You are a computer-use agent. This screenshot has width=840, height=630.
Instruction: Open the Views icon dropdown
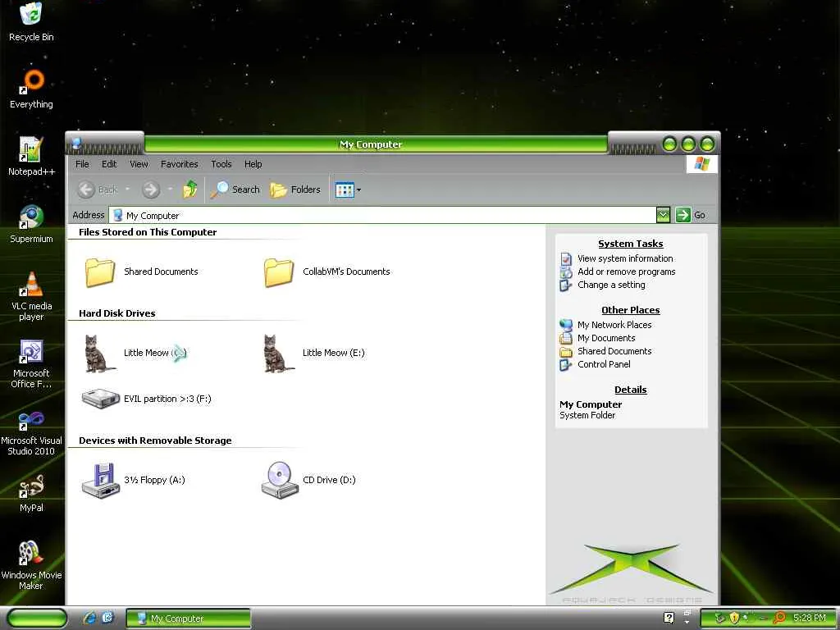tap(348, 189)
